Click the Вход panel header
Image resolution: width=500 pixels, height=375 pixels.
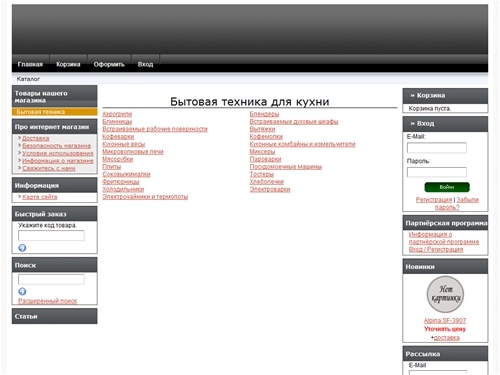(x=445, y=124)
